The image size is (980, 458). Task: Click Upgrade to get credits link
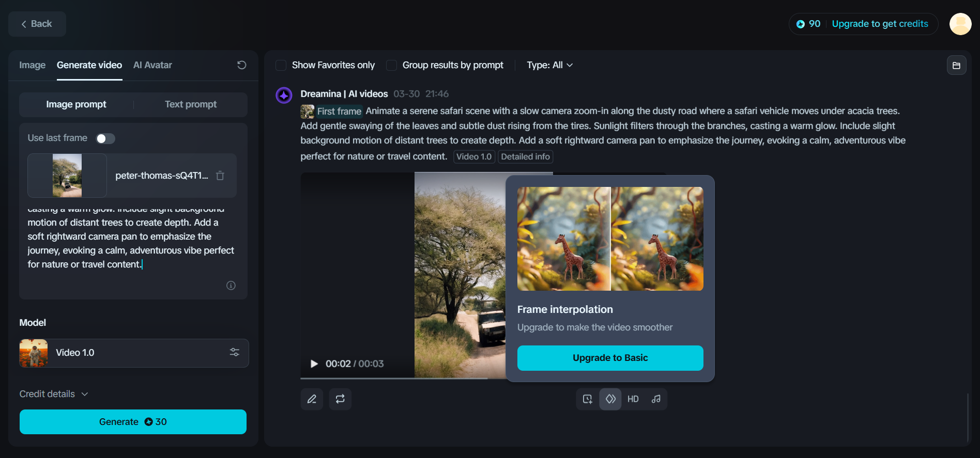point(880,24)
